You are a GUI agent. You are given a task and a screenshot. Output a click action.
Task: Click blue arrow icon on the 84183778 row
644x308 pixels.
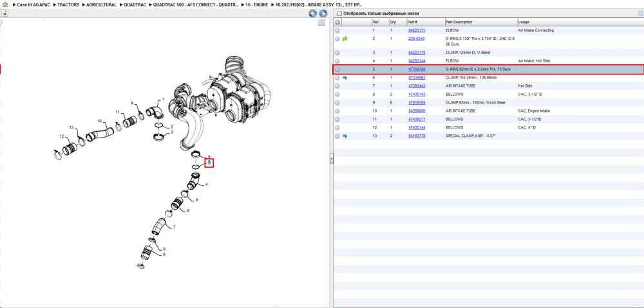[x=345, y=136]
